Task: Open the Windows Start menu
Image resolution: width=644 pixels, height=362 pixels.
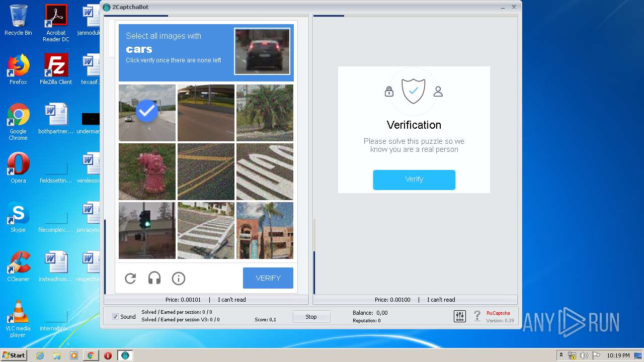Action: tap(14, 355)
